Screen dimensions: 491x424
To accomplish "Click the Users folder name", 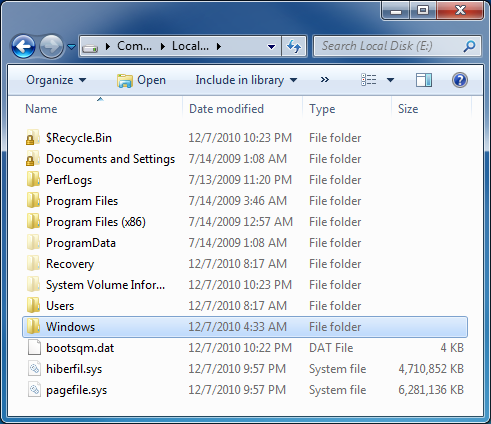I will [x=60, y=306].
